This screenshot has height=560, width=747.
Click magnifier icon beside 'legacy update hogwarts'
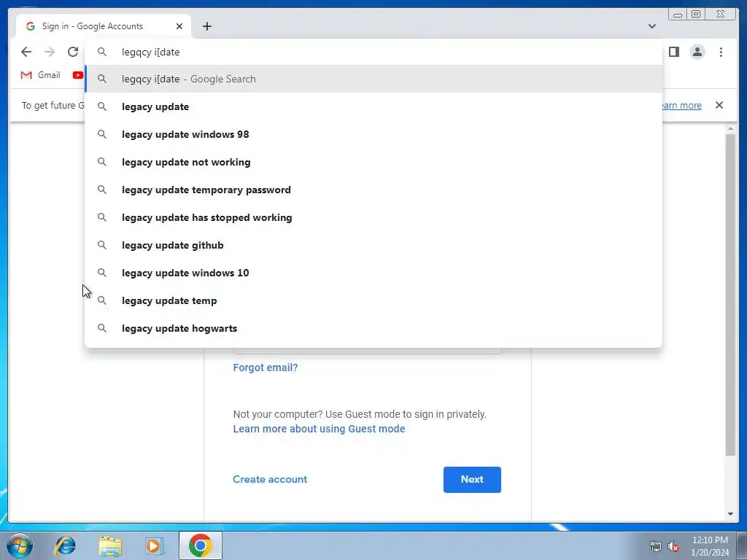click(102, 328)
